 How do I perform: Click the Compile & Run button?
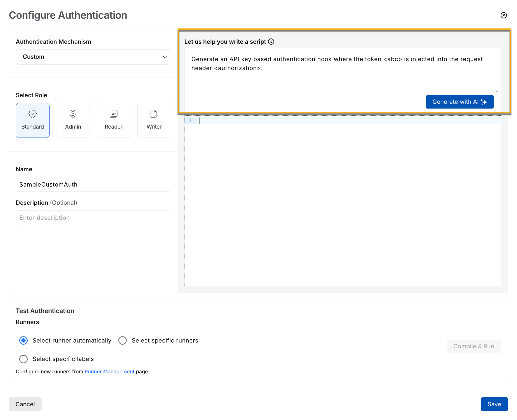474,346
